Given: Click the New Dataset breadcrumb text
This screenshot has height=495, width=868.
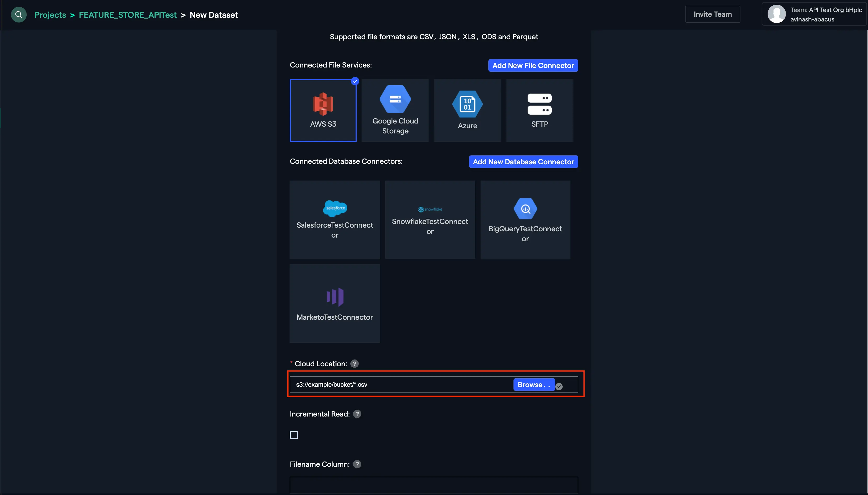Looking at the screenshot, I should tap(214, 15).
